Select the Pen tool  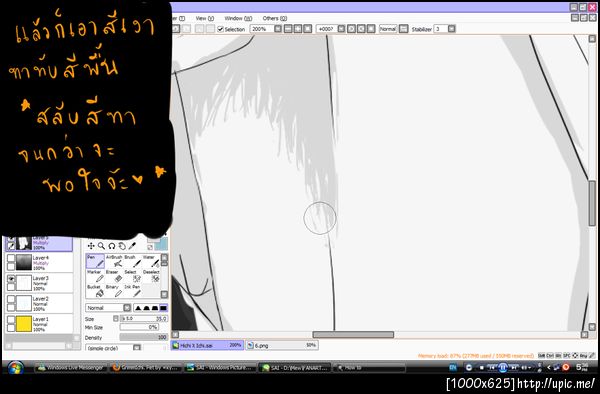(x=95, y=261)
